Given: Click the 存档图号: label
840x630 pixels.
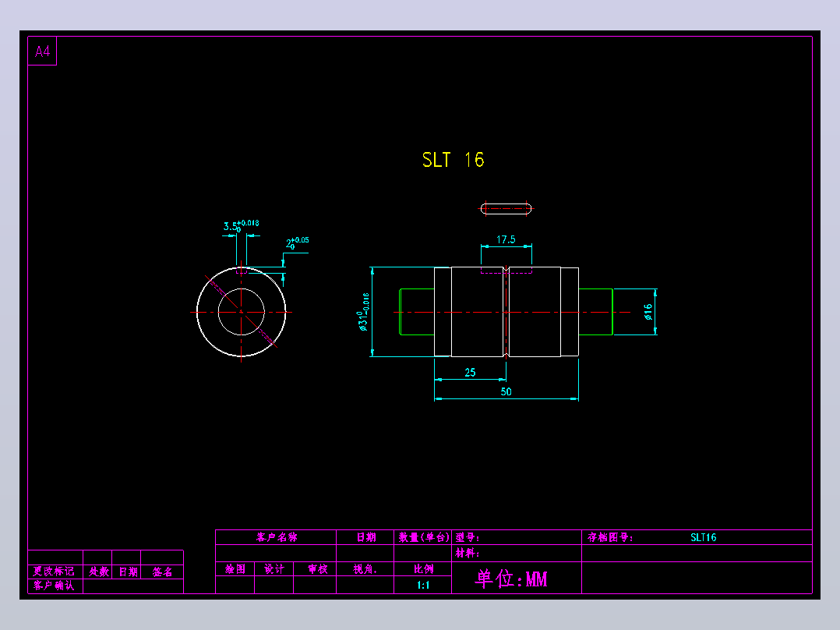Looking at the screenshot, I should [x=609, y=537].
